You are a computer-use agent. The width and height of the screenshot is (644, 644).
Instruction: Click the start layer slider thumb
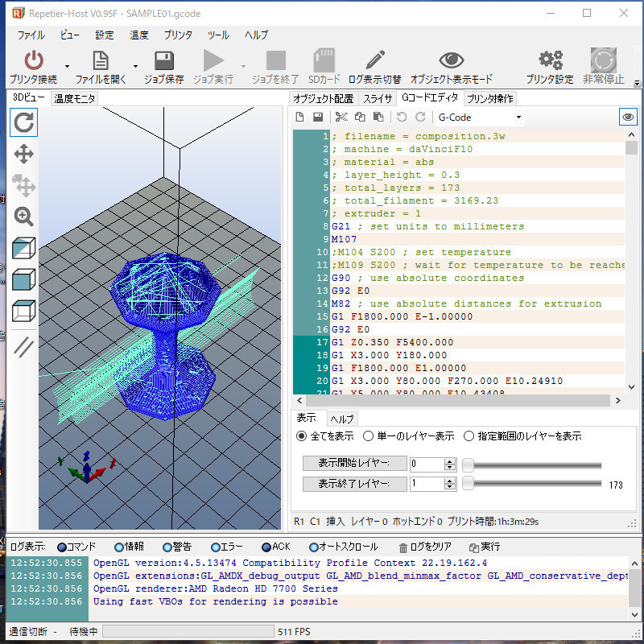[469, 465]
